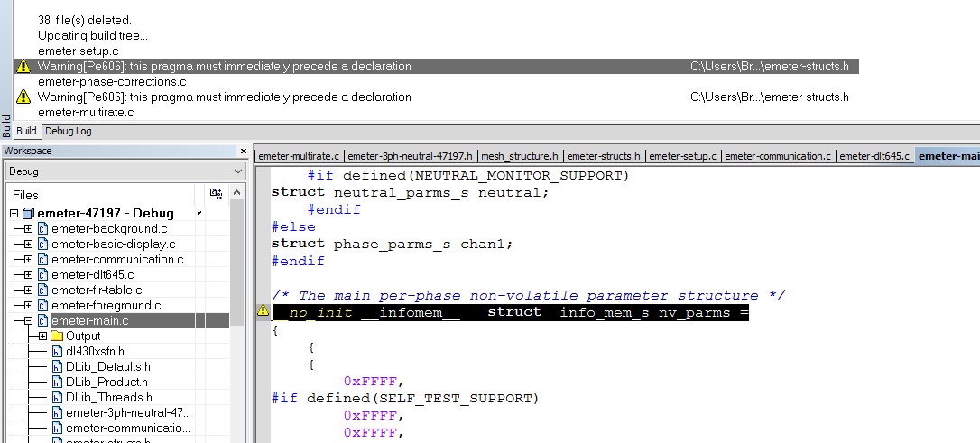Collapse the emeter-47197 - Debug project node
The image size is (980, 443).
[14, 214]
